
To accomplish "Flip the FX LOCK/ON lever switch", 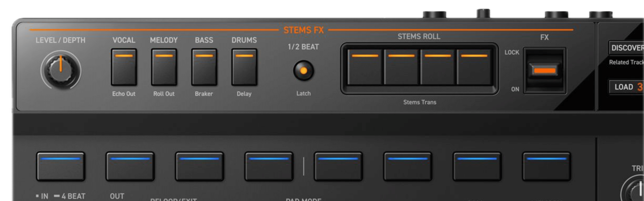I will 545,71.
